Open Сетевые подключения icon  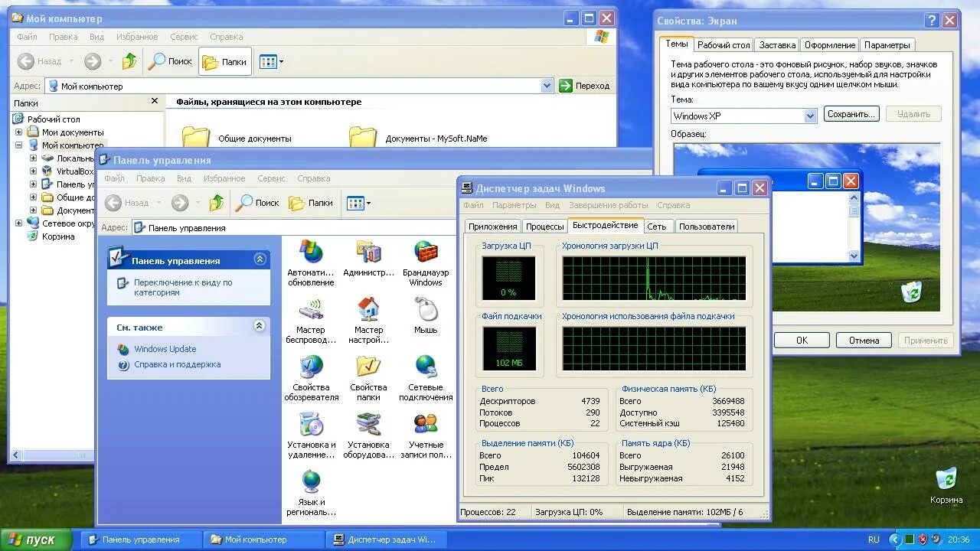(x=426, y=377)
